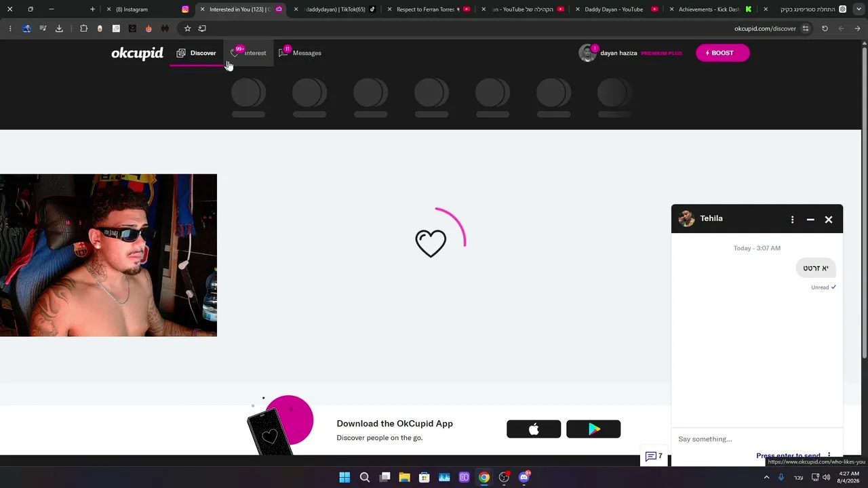The image size is (868, 488).
Task: Click Tehila's avatar in chat header
Action: coord(686,218)
